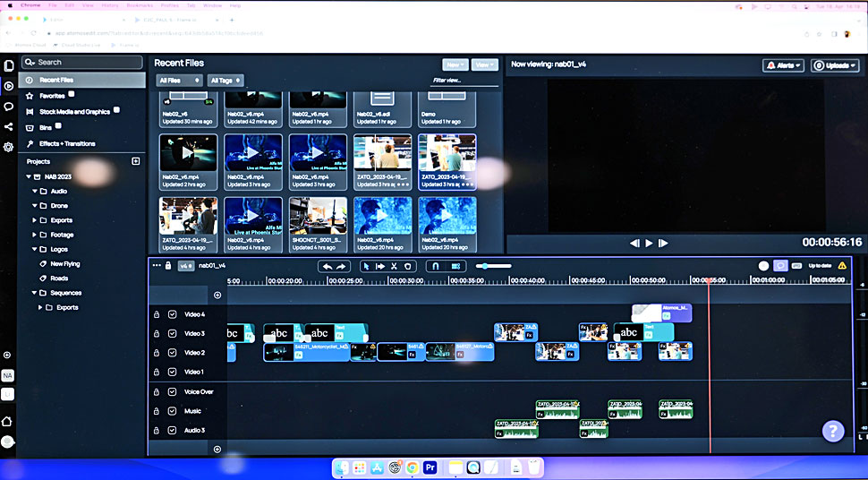Collapse the NAB 2023 project
Image resolution: width=868 pixels, height=480 pixels.
[x=29, y=176]
